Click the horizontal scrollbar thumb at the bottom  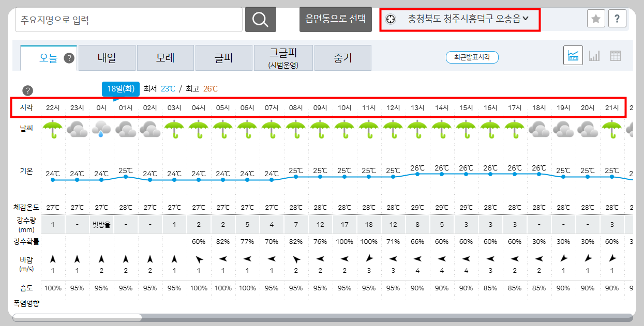coord(77,317)
